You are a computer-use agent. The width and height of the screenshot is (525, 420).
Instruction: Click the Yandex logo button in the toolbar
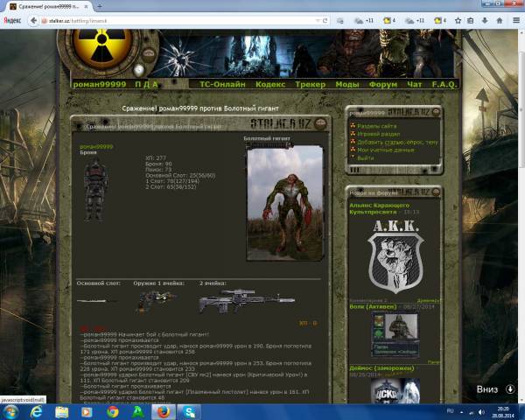tap(12, 20)
